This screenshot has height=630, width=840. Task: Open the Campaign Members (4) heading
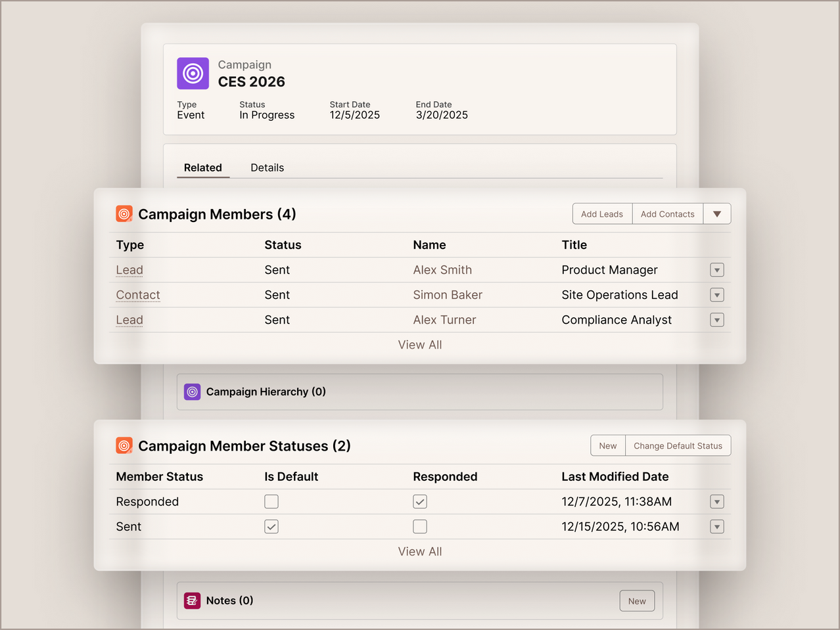[217, 214]
